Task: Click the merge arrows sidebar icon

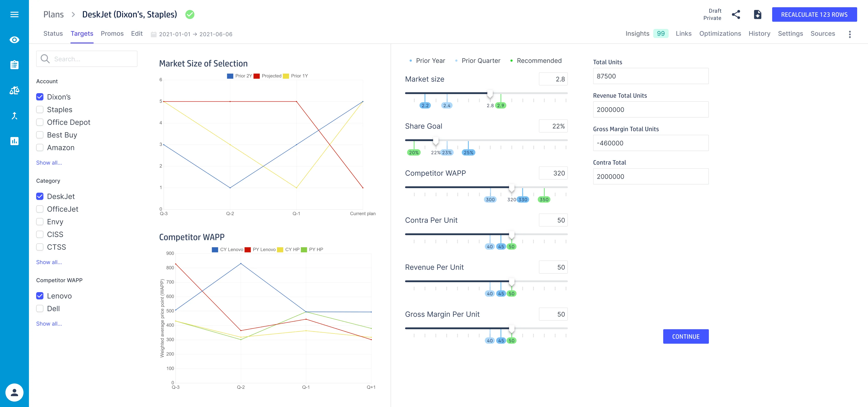Action: [14, 116]
